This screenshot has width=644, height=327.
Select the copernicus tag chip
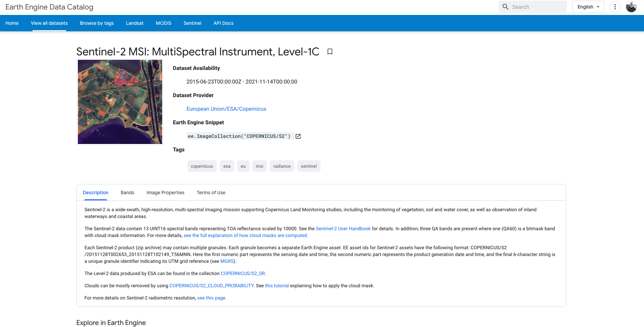tap(202, 166)
